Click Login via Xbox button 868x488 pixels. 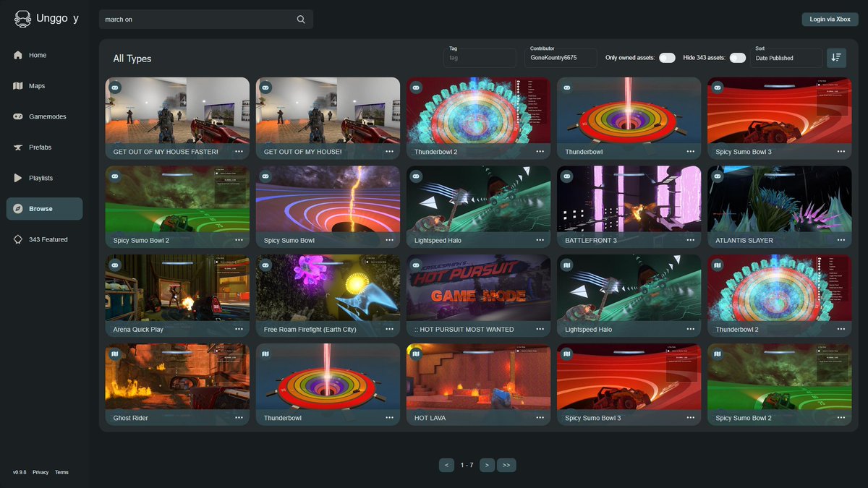[x=830, y=20]
